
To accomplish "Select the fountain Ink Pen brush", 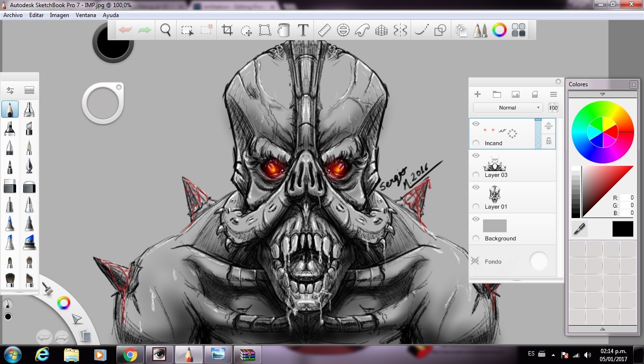I will pyautogui.click(x=29, y=167).
